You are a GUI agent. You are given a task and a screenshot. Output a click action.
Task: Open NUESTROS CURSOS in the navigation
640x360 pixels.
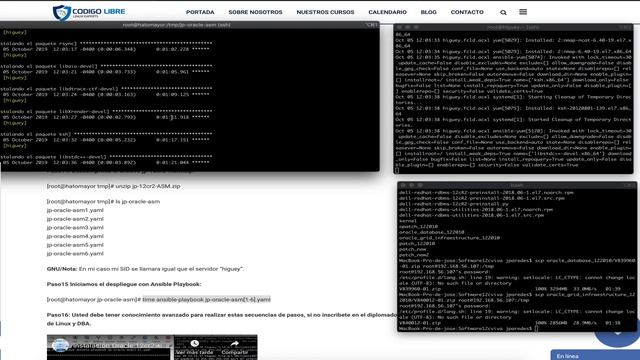tap(325, 12)
